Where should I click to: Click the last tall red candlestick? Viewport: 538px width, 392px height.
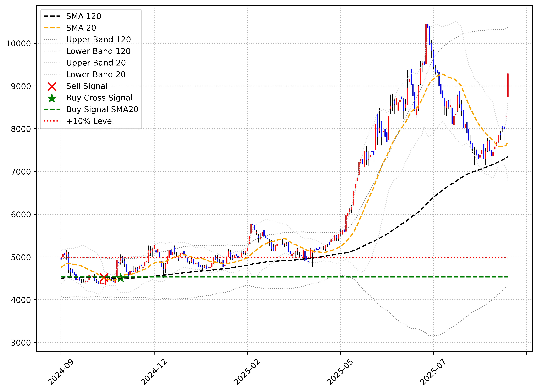pyautogui.click(x=508, y=85)
